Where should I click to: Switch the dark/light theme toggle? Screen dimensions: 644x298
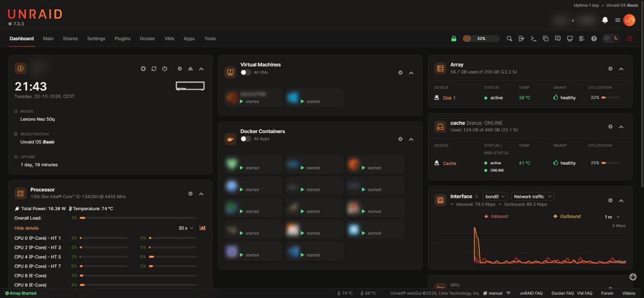(x=611, y=39)
